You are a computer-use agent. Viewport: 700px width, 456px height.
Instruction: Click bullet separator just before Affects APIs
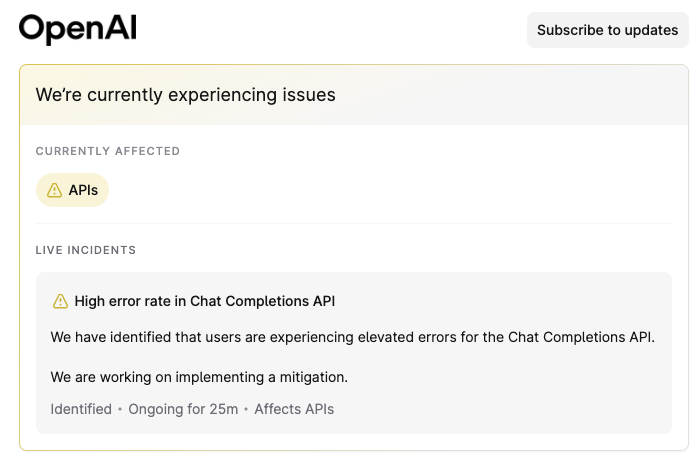pyautogui.click(x=246, y=409)
